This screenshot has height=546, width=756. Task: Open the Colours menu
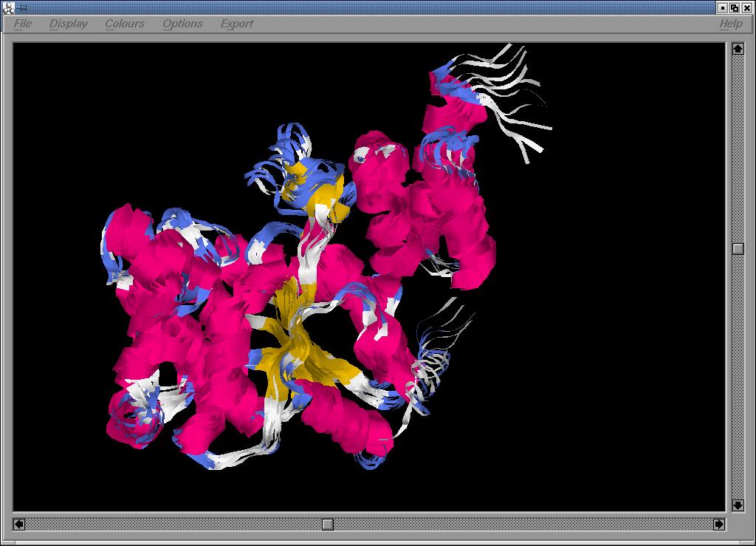tap(125, 24)
